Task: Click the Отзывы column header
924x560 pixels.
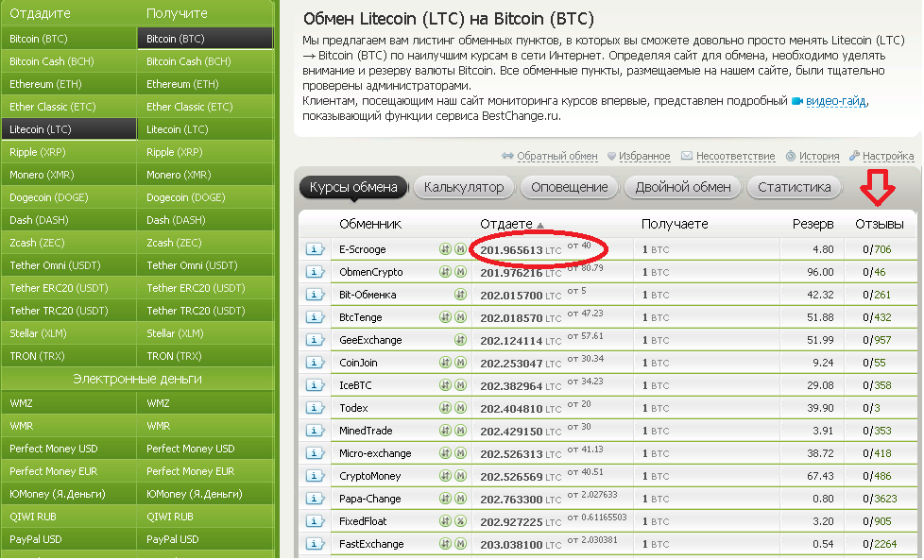Action: [880, 225]
